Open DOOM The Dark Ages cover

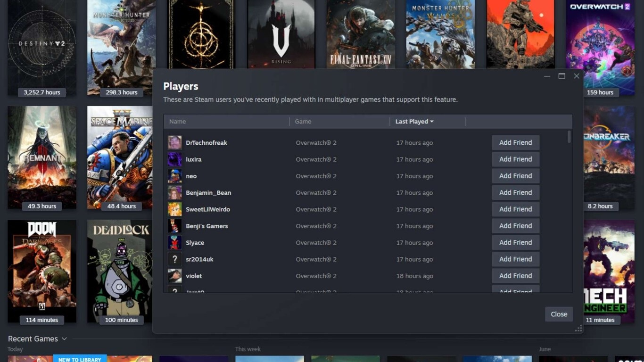(42, 271)
